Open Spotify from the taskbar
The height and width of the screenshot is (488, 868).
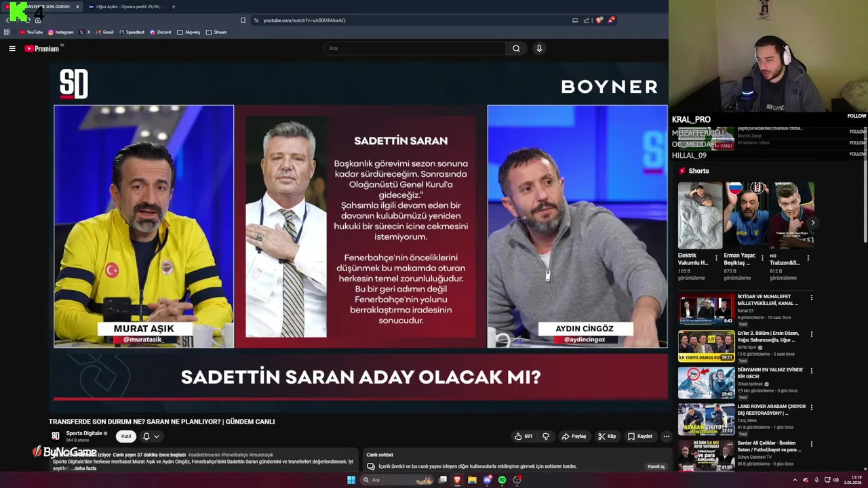point(502,480)
